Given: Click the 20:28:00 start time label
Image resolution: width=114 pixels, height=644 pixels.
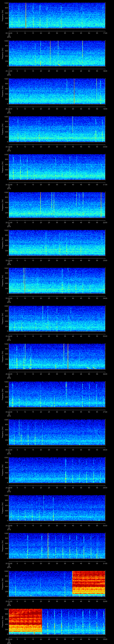Looking at the screenshot, I should [9, 488].
